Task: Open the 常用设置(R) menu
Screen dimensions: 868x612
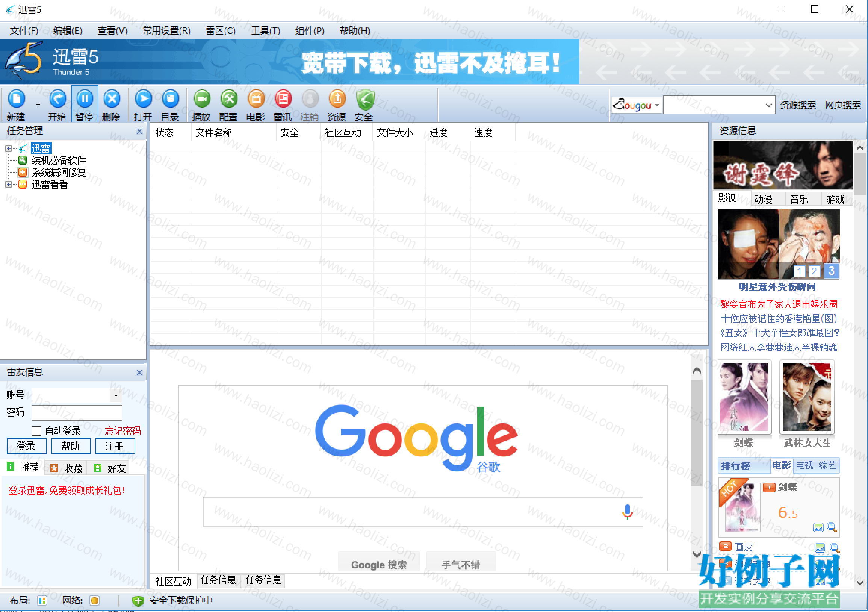Action: (167, 31)
